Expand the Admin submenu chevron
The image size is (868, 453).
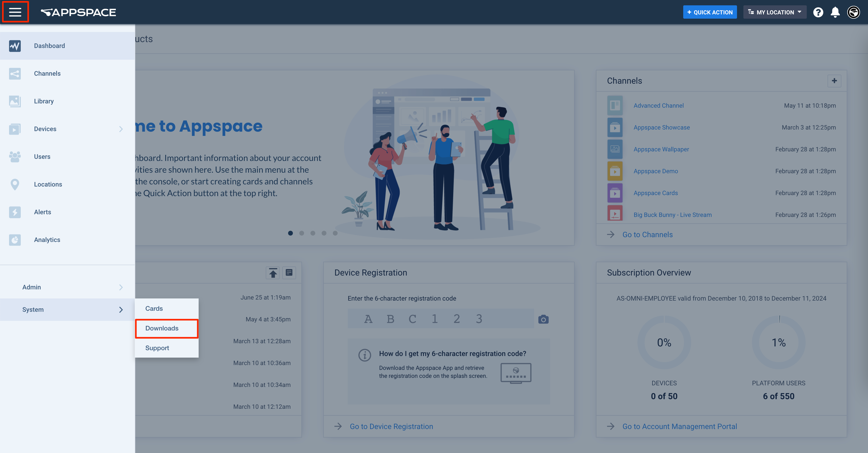pyautogui.click(x=121, y=287)
